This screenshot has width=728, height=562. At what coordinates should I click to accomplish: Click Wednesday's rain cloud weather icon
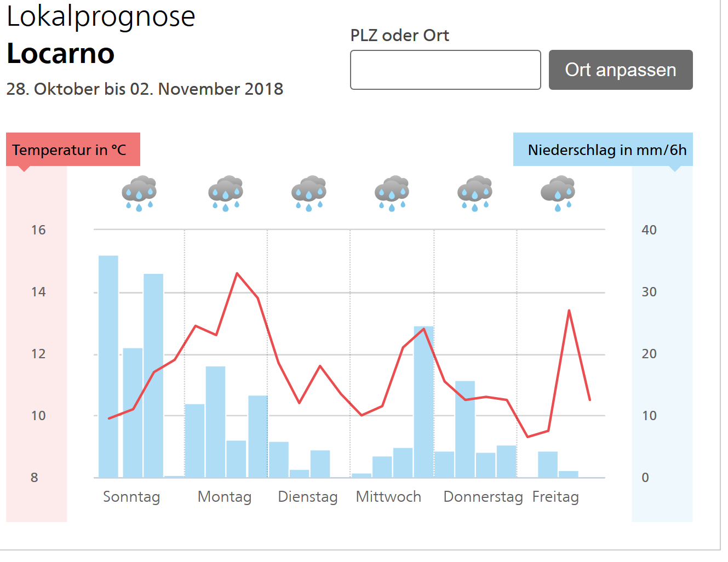pyautogui.click(x=392, y=193)
